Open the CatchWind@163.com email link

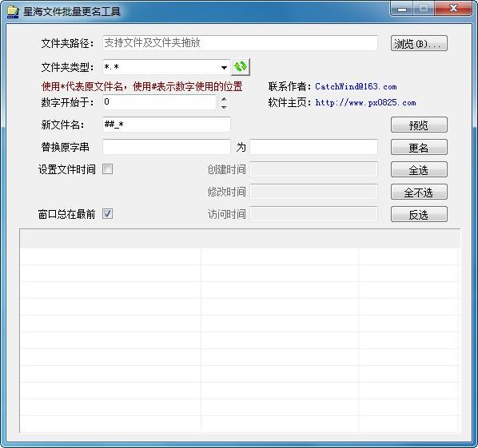[356, 87]
